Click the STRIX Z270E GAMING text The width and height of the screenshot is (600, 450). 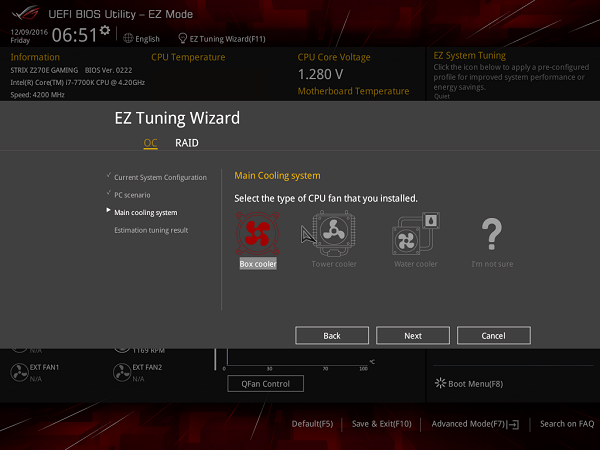point(44,70)
